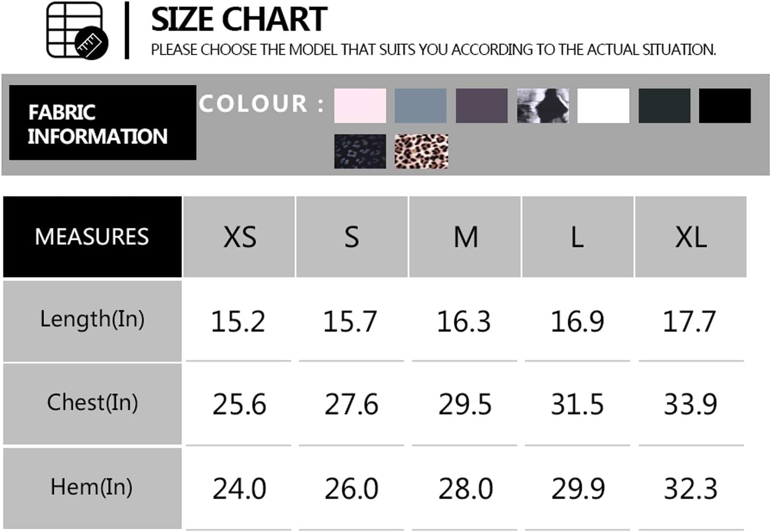Click the MEASURES header cell
This screenshot has height=532, width=771.
[x=92, y=237]
